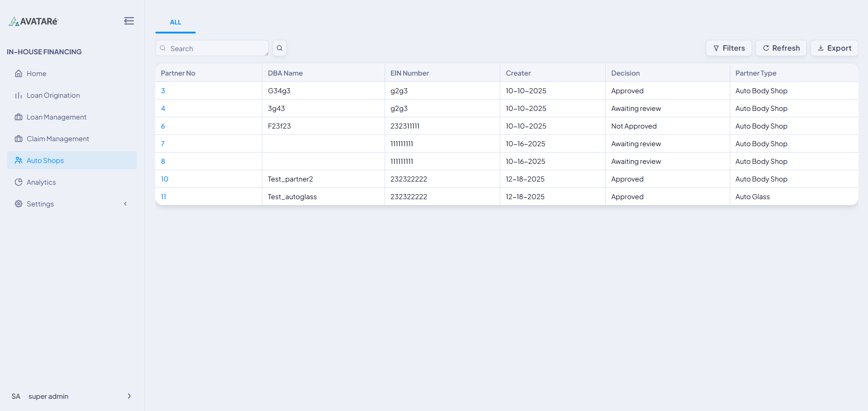Collapse the Settings section chevron
Viewport: 868px width, 411px height.
tap(125, 204)
